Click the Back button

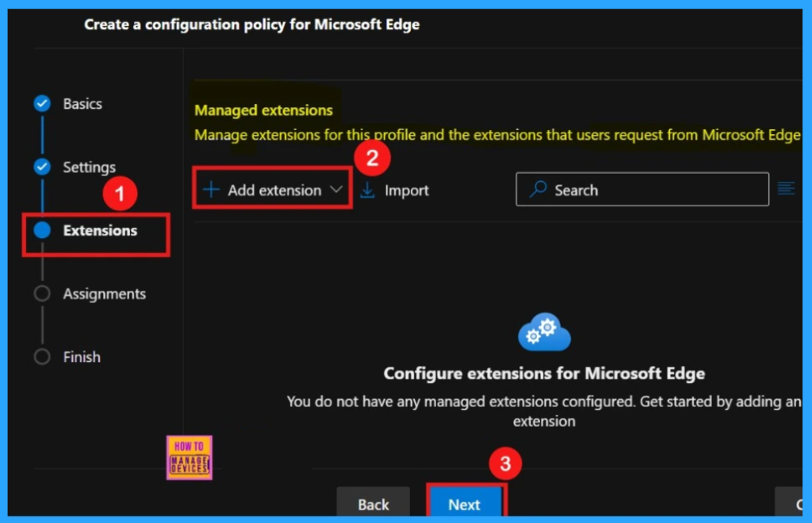373,502
